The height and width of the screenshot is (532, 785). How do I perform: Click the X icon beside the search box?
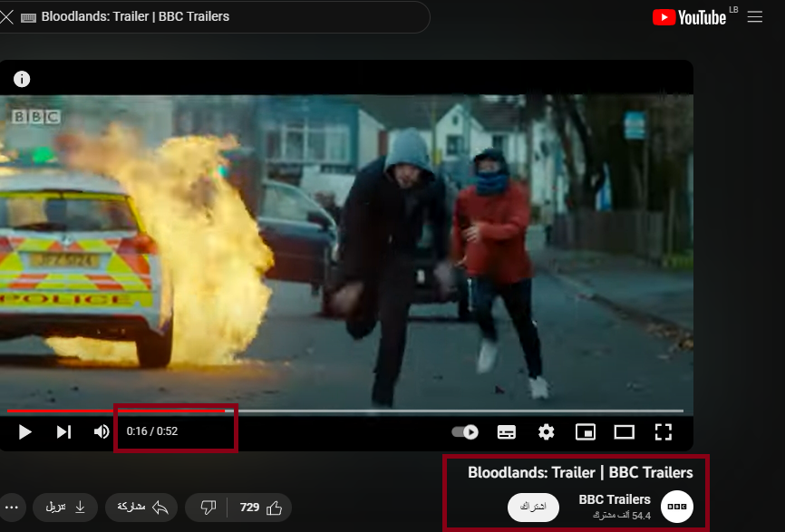click(x=6, y=16)
